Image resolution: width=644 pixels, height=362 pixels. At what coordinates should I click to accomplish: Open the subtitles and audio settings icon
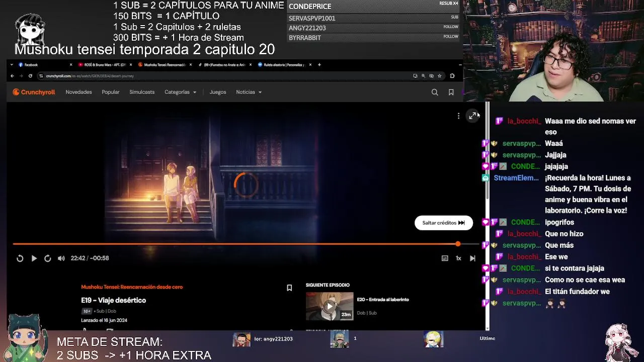pyautogui.click(x=445, y=258)
